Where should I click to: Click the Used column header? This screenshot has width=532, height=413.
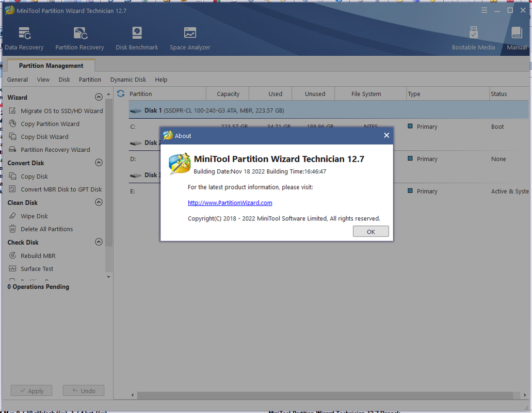pyautogui.click(x=270, y=93)
